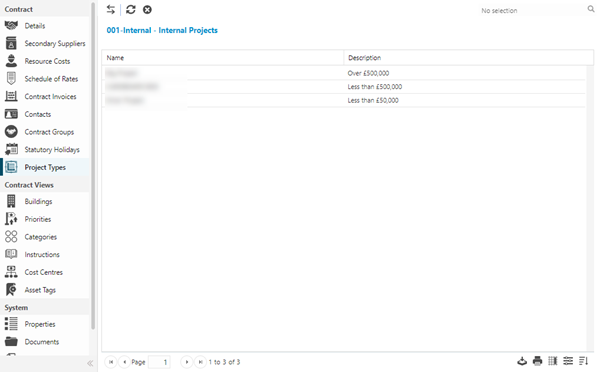Click the export download icon
The image size is (600, 372).
(522, 361)
